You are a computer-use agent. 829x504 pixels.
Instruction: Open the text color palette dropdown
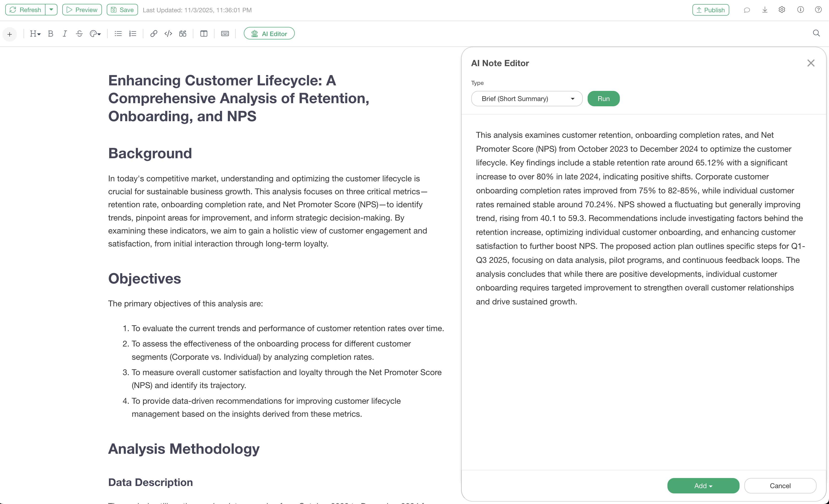point(95,34)
